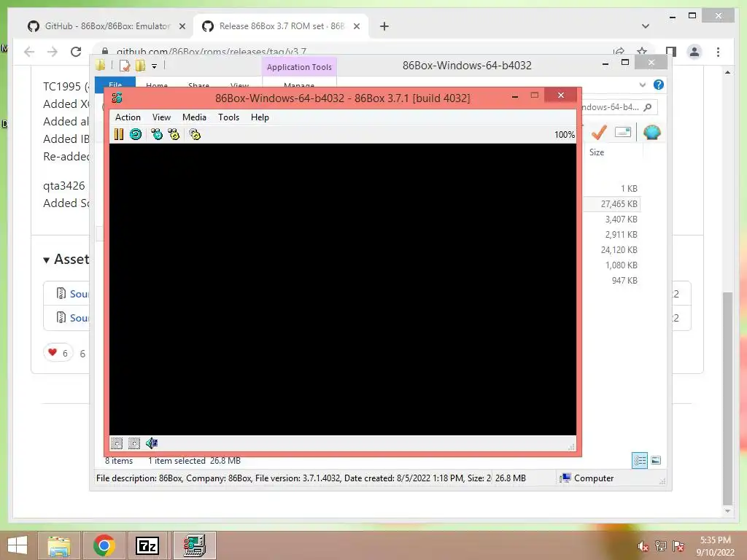Open Chrome tab search chevron
The image size is (747, 560).
tap(646, 26)
